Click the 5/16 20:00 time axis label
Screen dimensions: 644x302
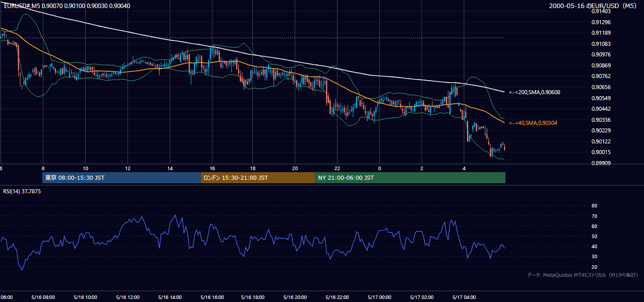(x=296, y=297)
